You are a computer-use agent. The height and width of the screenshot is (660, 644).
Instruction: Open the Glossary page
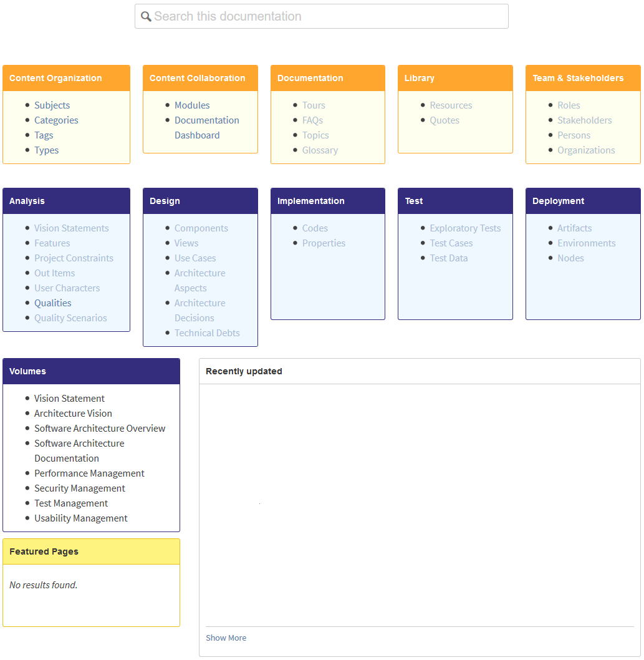320,150
